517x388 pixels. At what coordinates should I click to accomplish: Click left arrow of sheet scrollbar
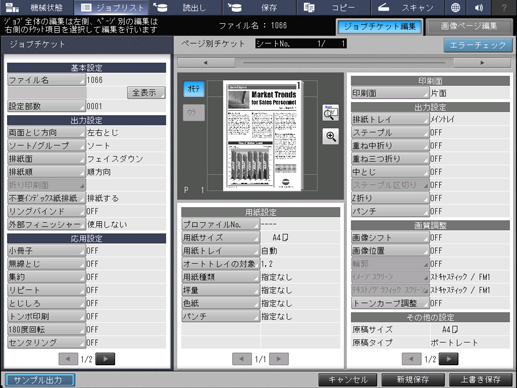tap(206, 63)
